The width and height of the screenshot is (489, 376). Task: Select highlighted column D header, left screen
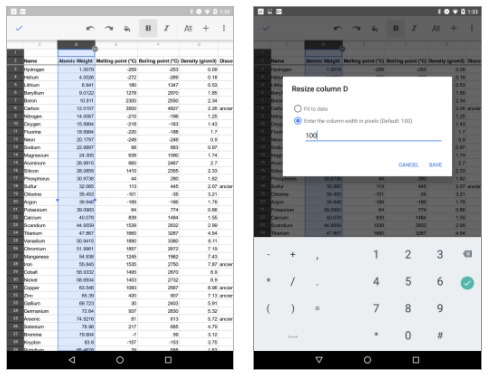76,44
